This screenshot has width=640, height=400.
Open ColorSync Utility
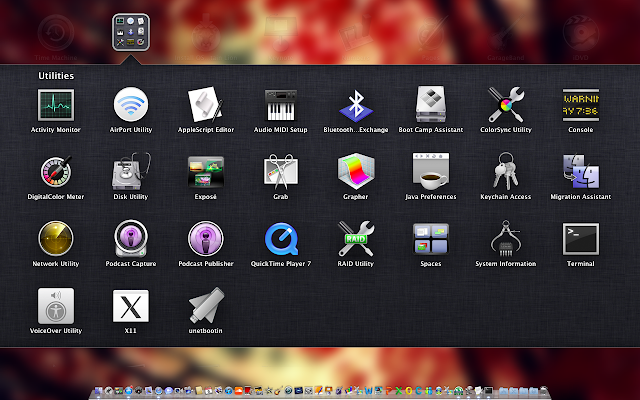(506, 104)
